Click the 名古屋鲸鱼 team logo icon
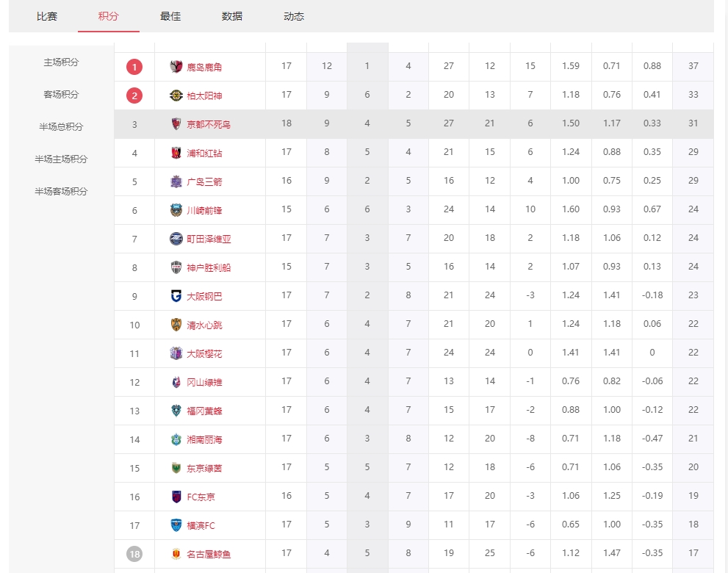 [x=176, y=554]
